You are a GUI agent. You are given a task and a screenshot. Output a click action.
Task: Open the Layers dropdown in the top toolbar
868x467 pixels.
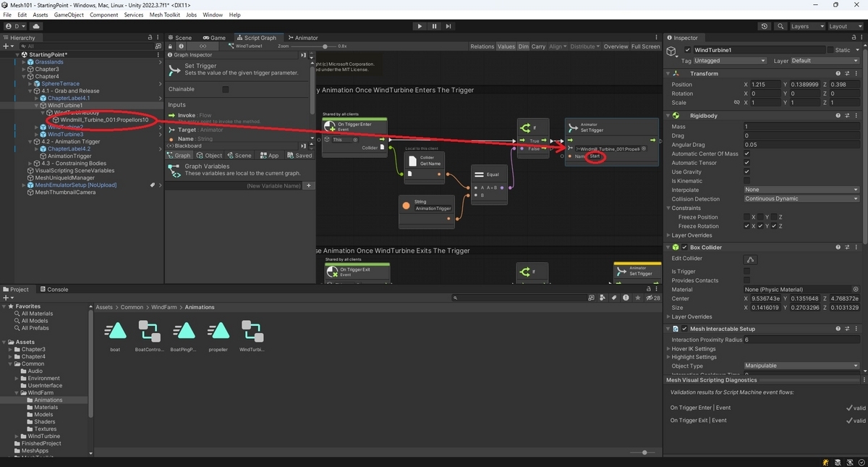pos(807,26)
